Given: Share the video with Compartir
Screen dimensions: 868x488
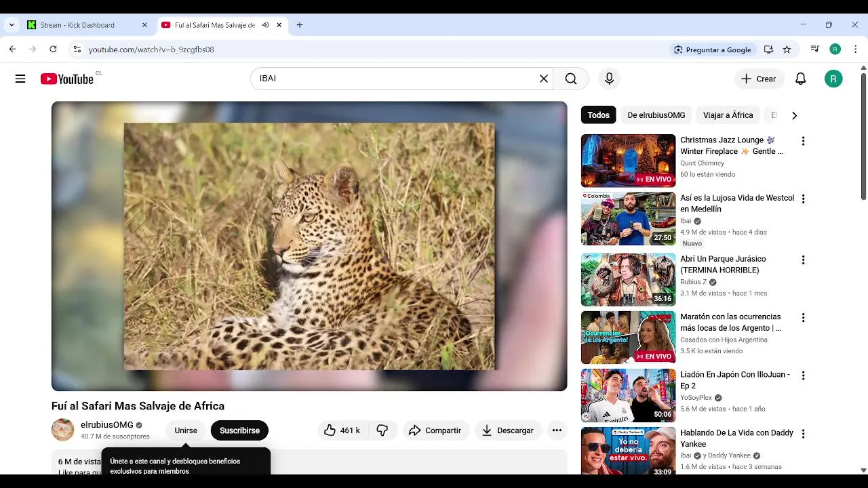Looking at the screenshot, I should coord(435,430).
